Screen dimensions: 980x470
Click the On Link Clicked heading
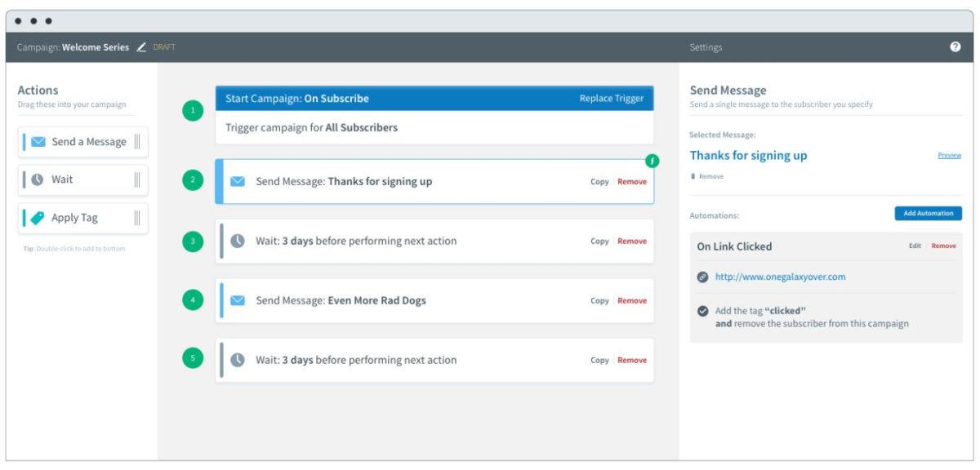[x=734, y=246]
